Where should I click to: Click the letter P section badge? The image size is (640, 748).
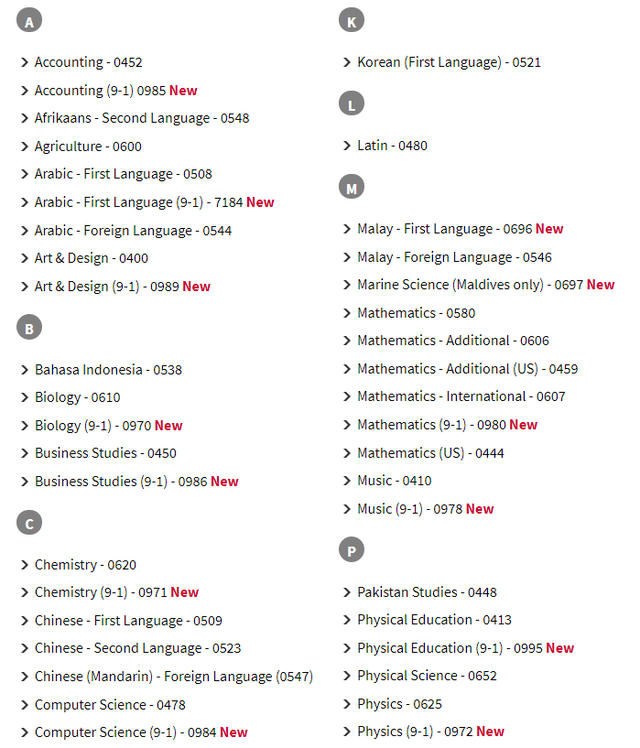pos(351,550)
